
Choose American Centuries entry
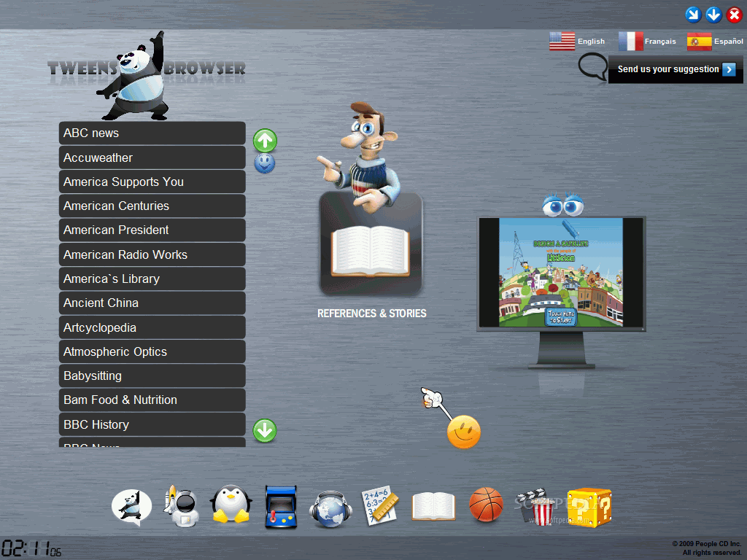(152, 206)
